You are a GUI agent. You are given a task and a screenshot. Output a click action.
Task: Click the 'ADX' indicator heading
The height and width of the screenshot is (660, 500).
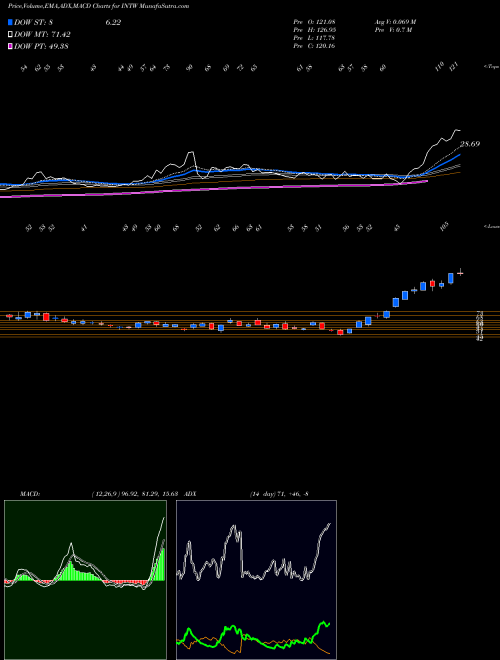[x=191, y=494]
